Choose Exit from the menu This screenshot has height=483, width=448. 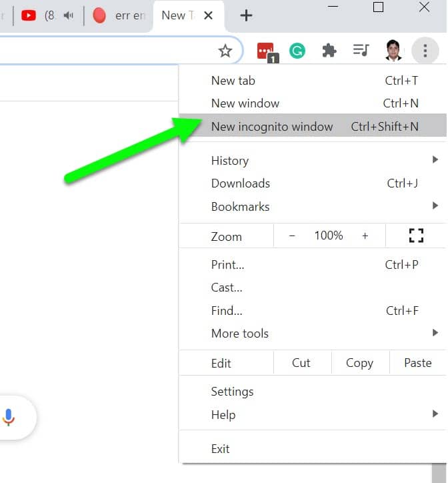click(313, 449)
